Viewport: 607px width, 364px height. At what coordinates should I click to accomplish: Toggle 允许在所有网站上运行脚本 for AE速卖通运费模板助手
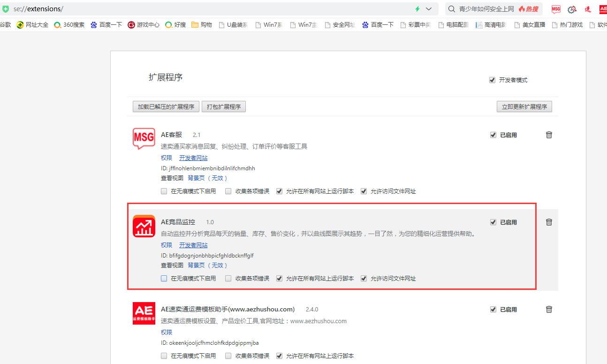[x=280, y=356]
